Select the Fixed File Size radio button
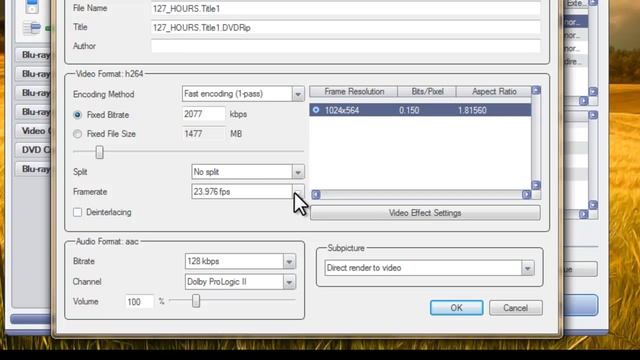Viewport: 640px width, 360px height. pyautogui.click(x=77, y=134)
